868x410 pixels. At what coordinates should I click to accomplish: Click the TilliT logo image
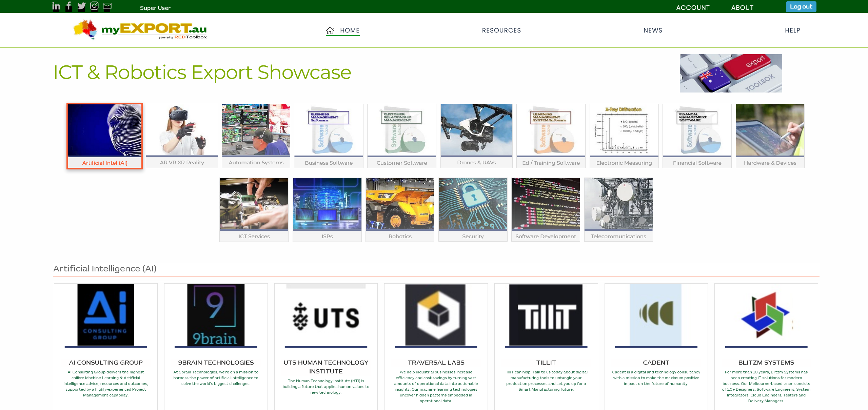coord(546,315)
